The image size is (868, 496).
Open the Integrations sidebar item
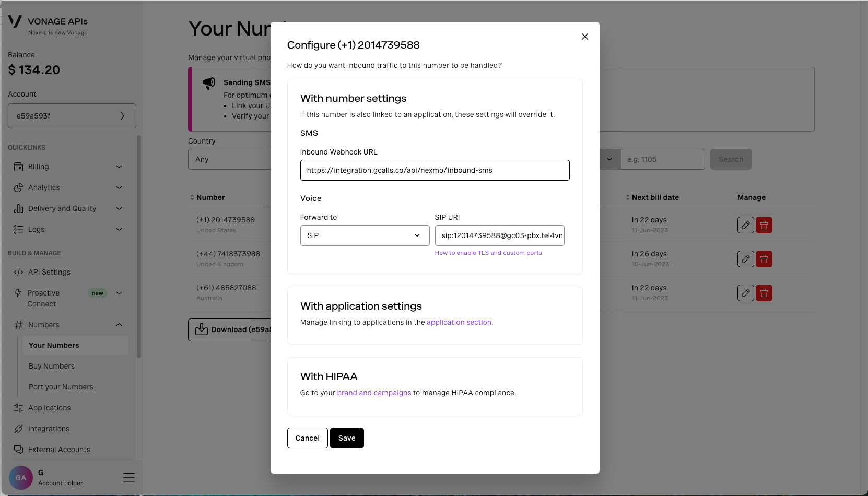point(49,429)
